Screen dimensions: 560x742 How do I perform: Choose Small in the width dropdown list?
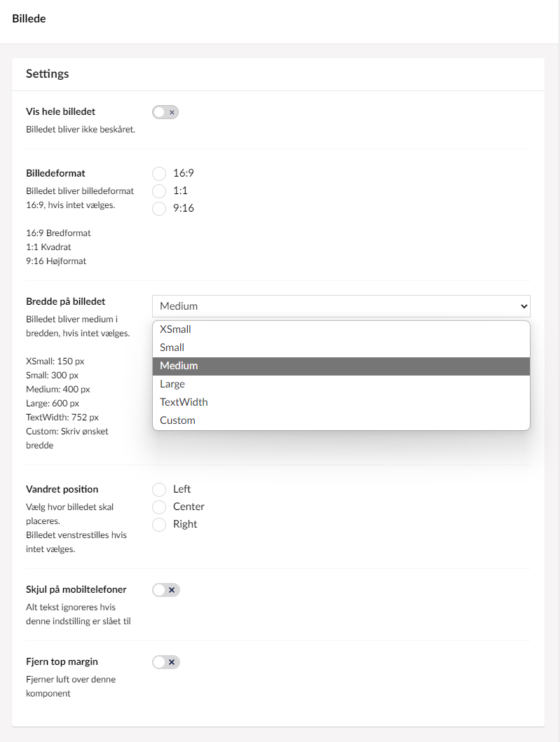(x=172, y=348)
